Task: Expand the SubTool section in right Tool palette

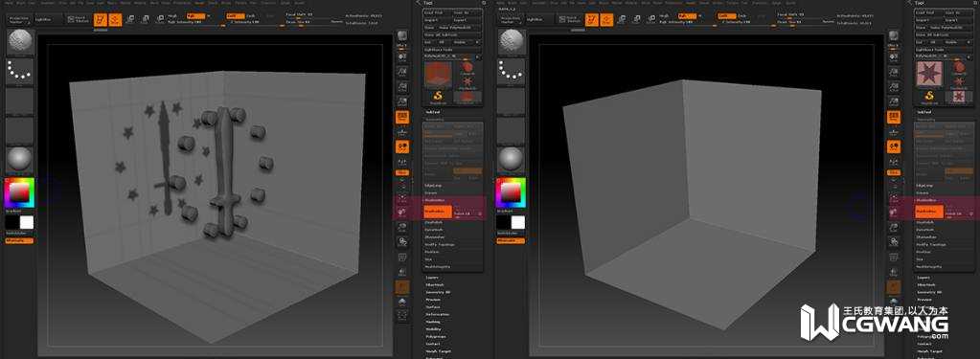Action: click(925, 112)
